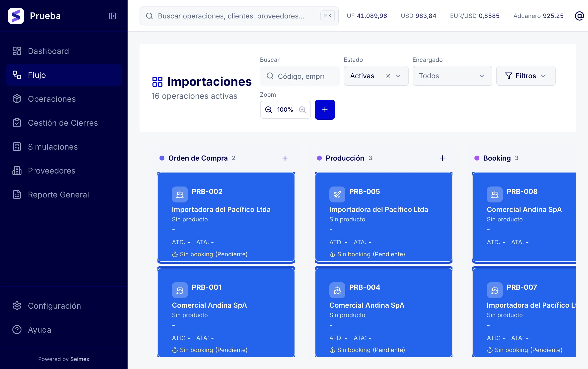Click Aduanero 925,25 indicator

point(538,16)
